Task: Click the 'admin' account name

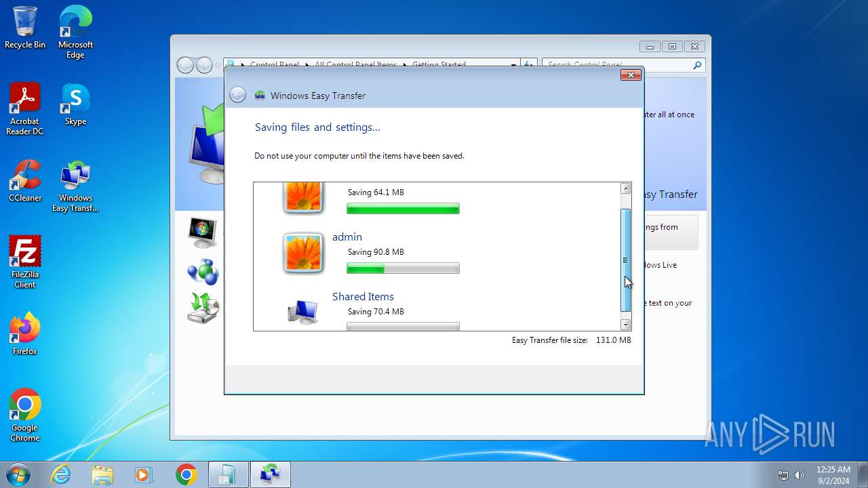Action: 347,237
